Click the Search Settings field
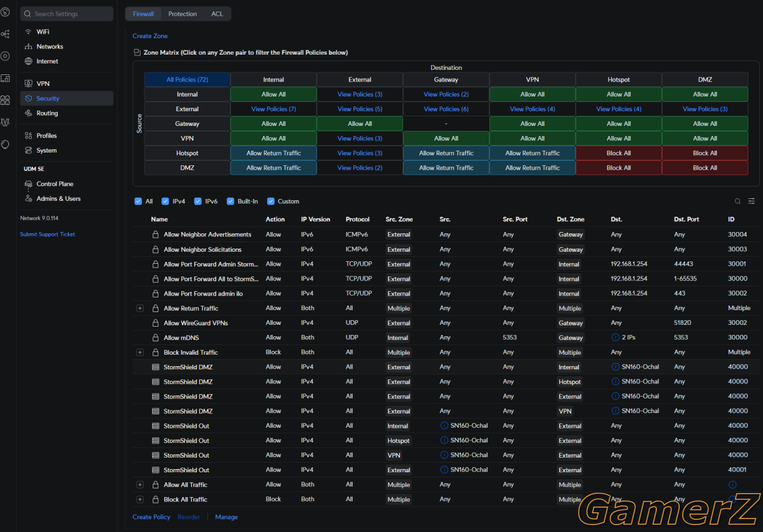This screenshot has width=763, height=532. click(67, 14)
